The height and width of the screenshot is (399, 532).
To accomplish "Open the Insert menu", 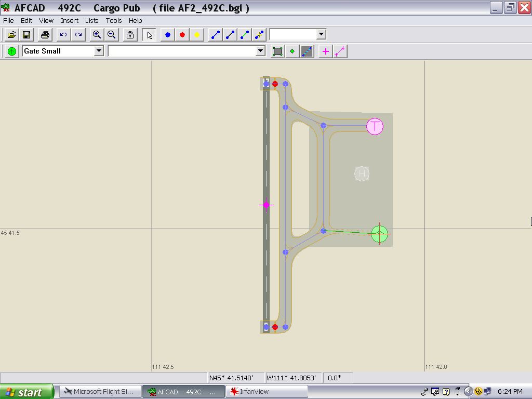I will click(70, 20).
